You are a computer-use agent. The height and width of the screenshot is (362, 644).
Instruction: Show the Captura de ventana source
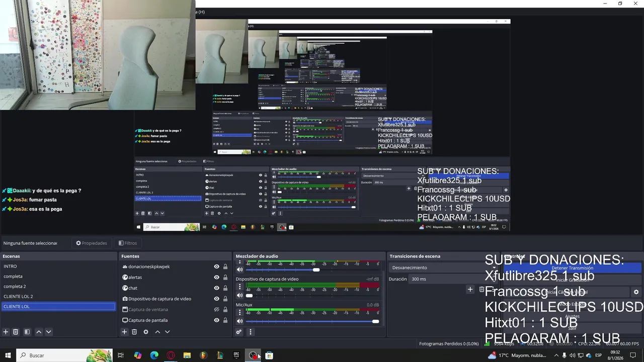click(x=217, y=309)
